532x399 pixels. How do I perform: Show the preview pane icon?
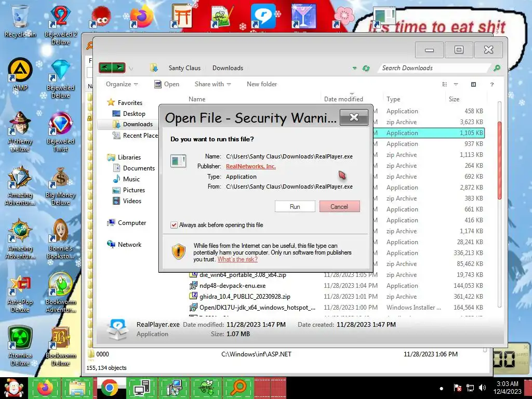click(473, 84)
